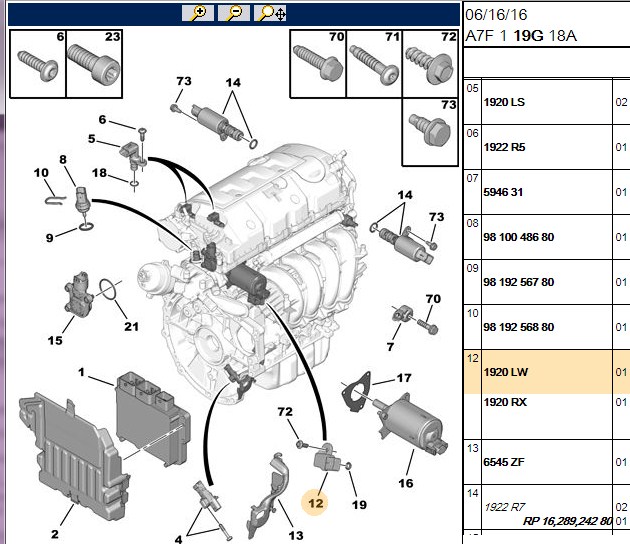Click part number 21 O-ring label

tap(131, 326)
